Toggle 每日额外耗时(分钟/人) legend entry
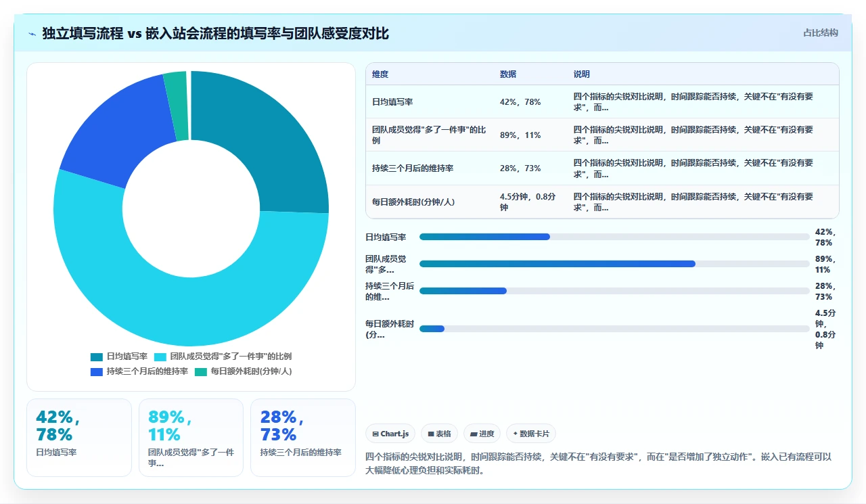Image resolution: width=866 pixels, height=504 pixels. 243,371
